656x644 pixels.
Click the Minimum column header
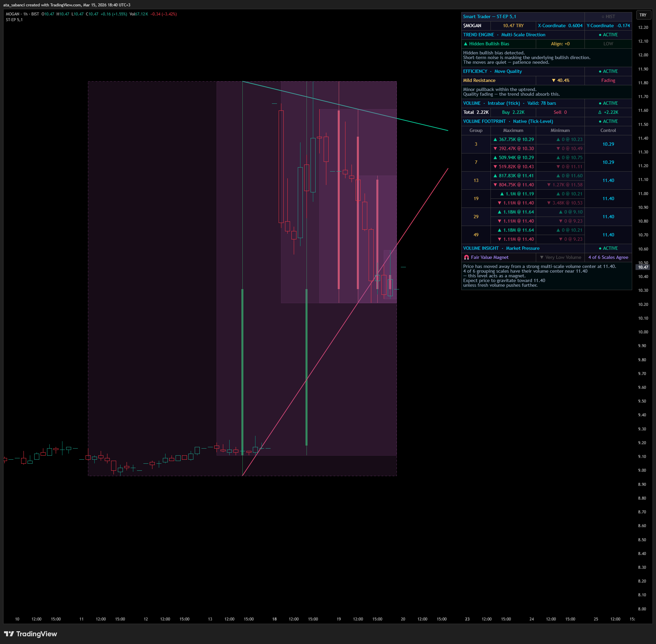click(x=560, y=131)
